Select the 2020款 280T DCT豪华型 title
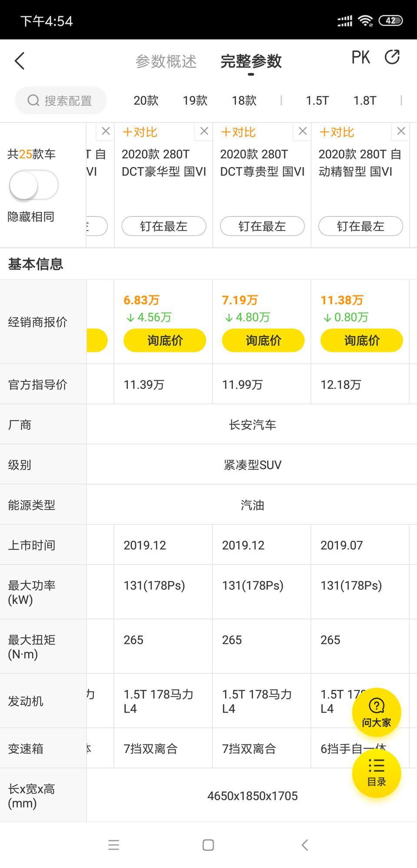This screenshot has width=417, height=868. tap(164, 163)
